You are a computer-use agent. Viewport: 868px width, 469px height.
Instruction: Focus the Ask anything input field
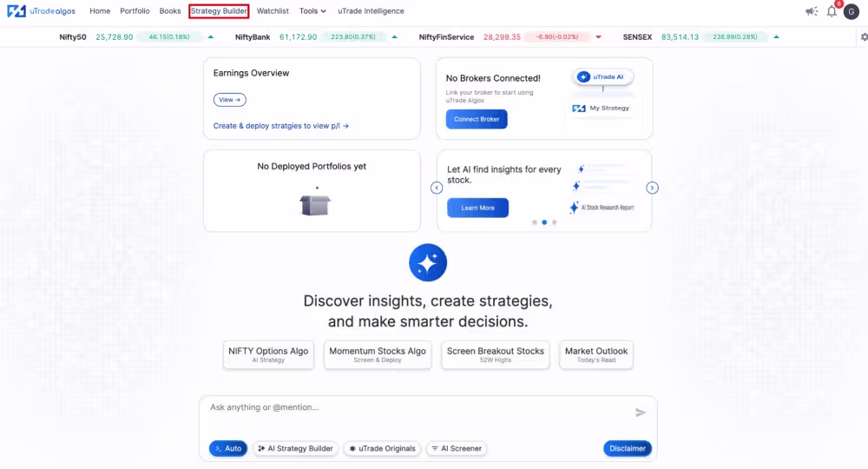pyautogui.click(x=419, y=407)
